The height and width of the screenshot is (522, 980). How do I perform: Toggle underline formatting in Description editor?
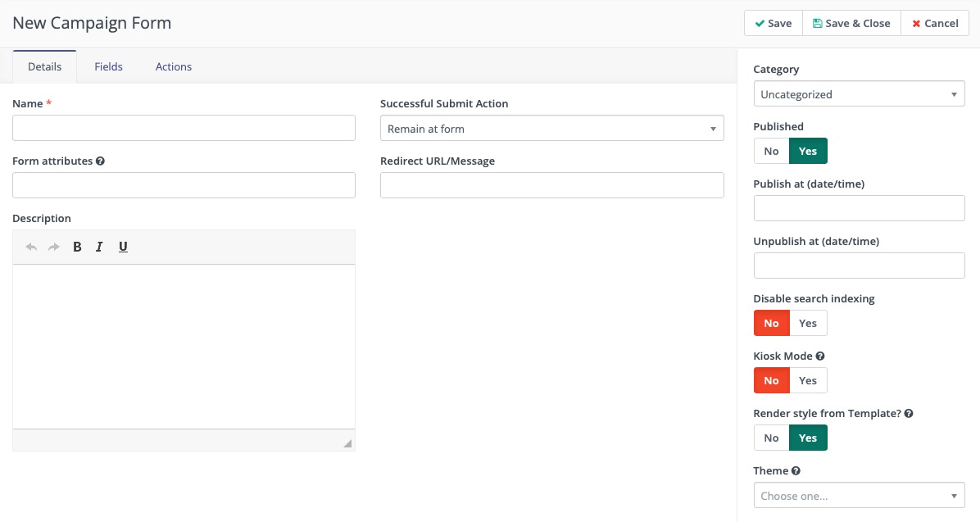coord(123,247)
